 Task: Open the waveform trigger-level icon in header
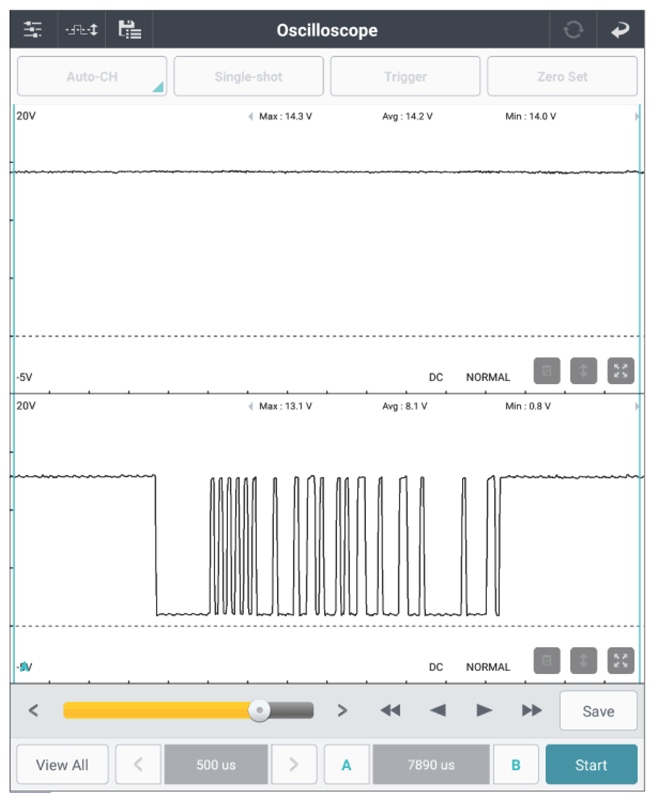(x=81, y=30)
